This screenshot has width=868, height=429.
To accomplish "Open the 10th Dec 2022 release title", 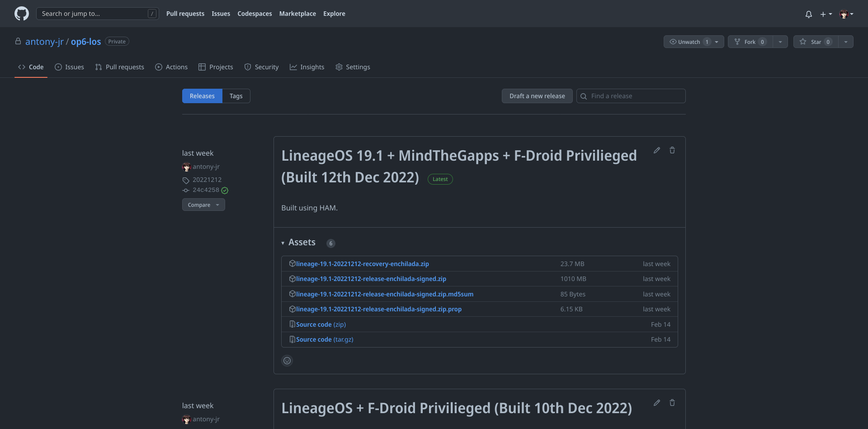I will [457, 408].
